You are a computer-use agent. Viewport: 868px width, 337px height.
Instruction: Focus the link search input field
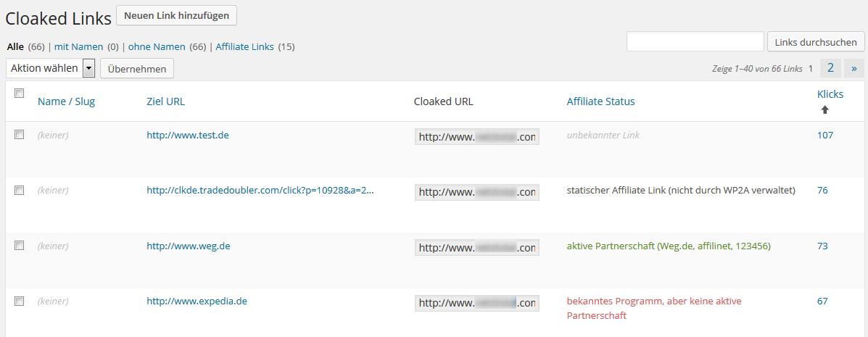coord(695,41)
